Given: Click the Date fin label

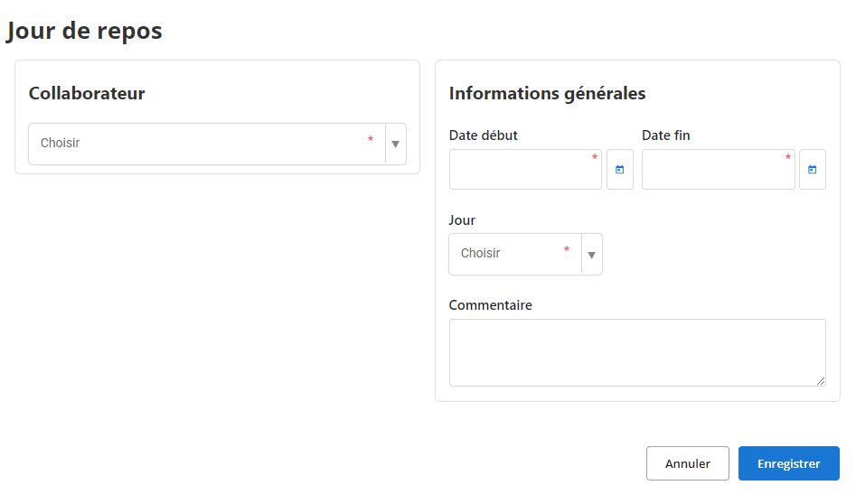Looking at the screenshot, I should (665, 135).
